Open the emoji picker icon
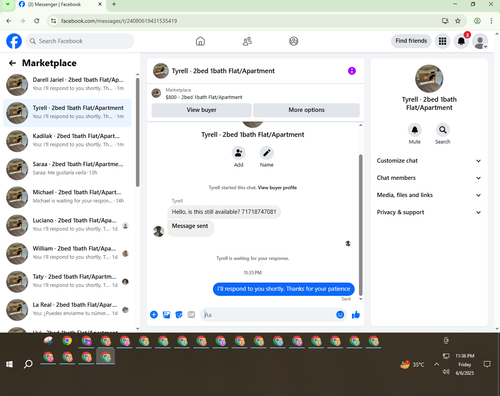Image resolution: width=500 pixels, height=396 pixels. tap(340, 315)
